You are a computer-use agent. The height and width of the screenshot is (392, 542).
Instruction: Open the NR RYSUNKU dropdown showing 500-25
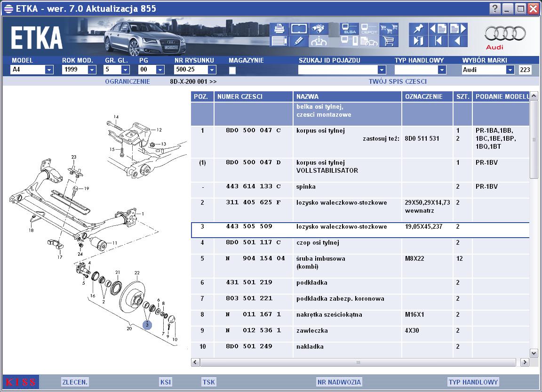coord(212,70)
